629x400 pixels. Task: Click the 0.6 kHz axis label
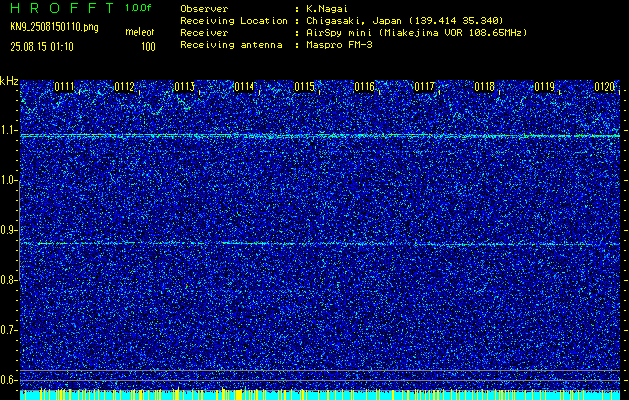point(8,380)
